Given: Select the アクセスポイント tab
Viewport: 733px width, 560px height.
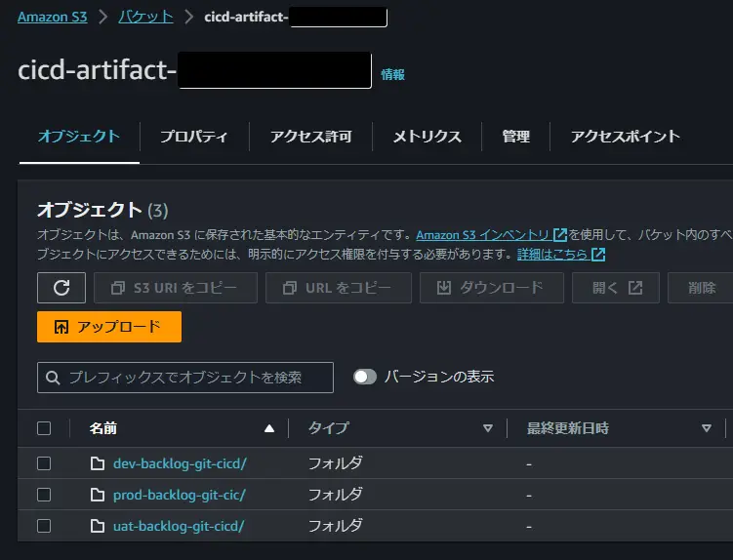Looking at the screenshot, I should (x=626, y=137).
